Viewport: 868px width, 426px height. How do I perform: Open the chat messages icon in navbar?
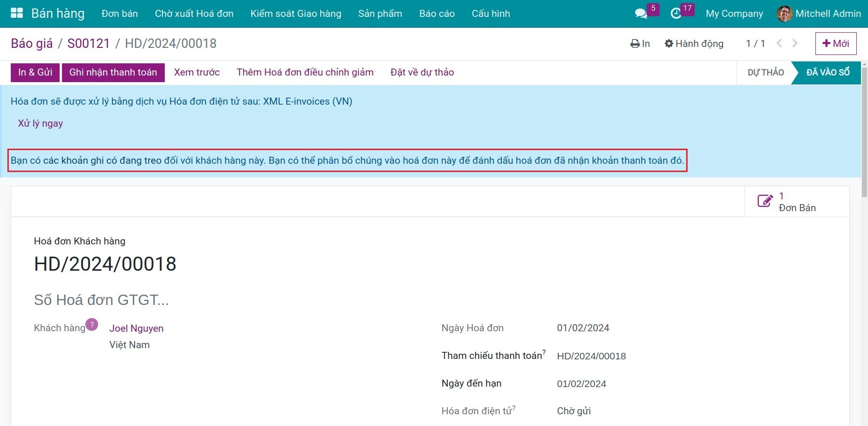[x=641, y=14]
